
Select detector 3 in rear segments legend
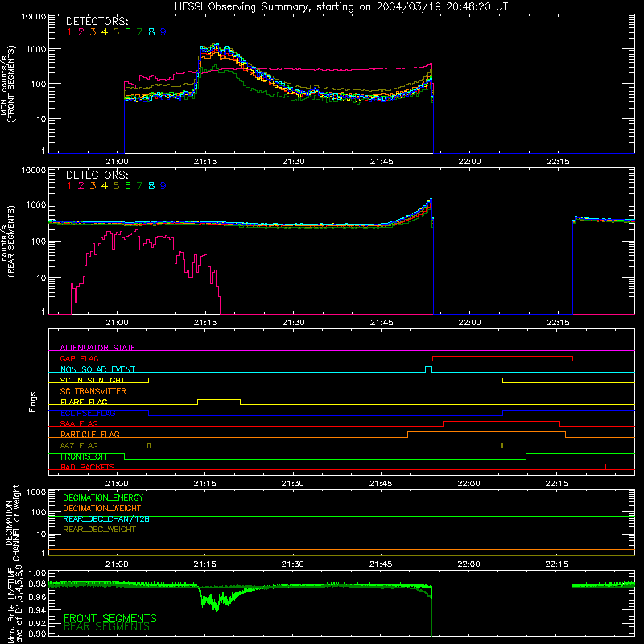point(93,186)
